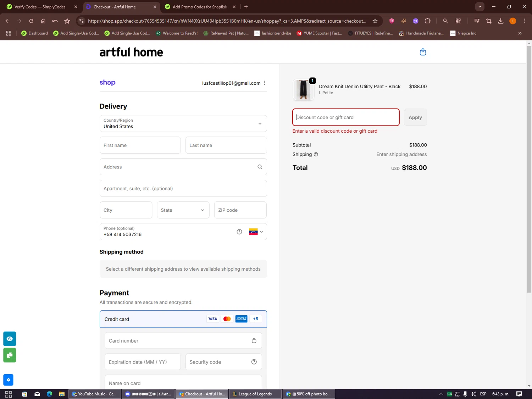Expand the State dropdown
Image resolution: width=532 pixels, height=399 pixels.
pyautogui.click(x=183, y=210)
